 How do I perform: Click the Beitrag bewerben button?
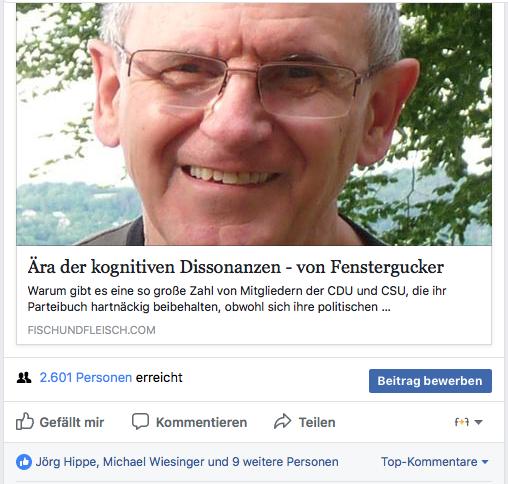point(430,381)
